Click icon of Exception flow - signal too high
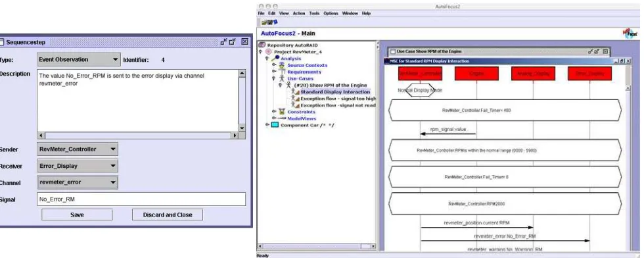 296,98
